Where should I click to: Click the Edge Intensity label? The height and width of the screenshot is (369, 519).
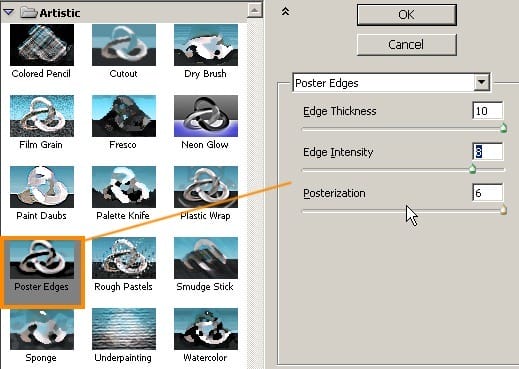[338, 152]
